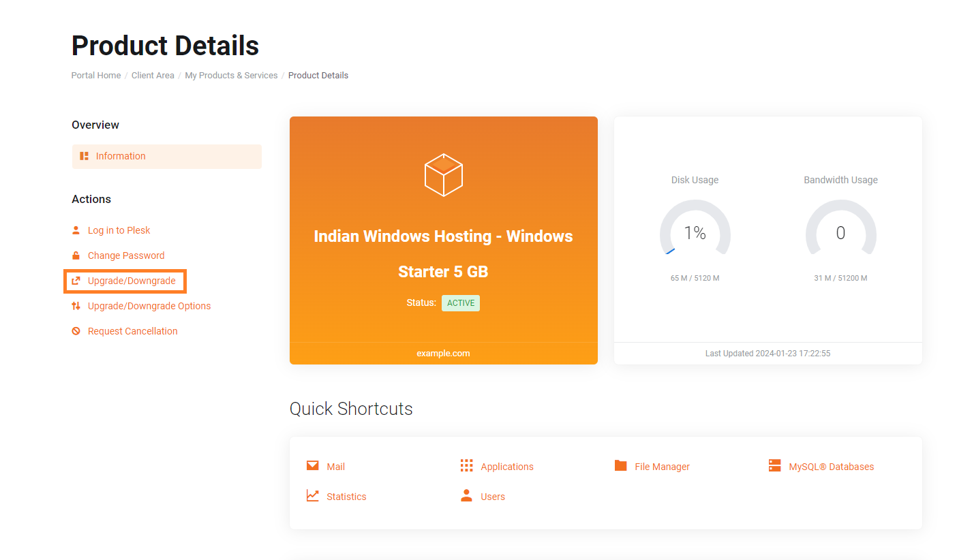The height and width of the screenshot is (560, 972).
Task: Click the ACTIVE status badge
Action: pos(461,303)
